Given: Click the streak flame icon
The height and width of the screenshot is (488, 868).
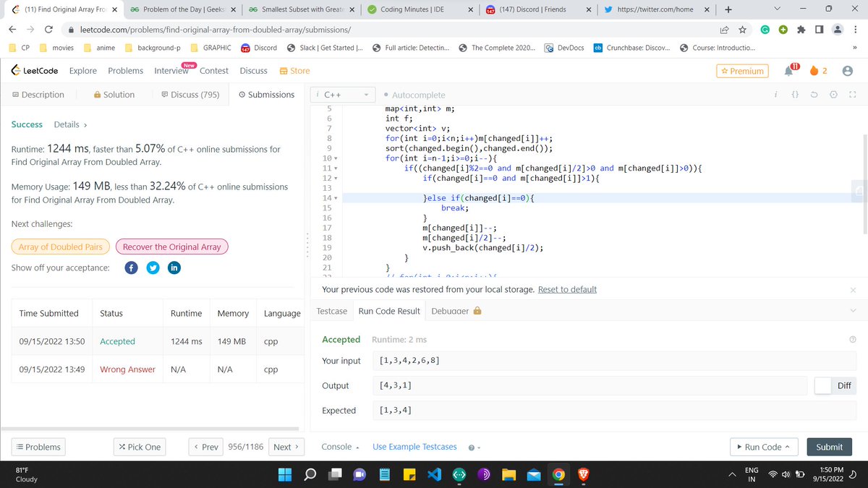Looking at the screenshot, I should tap(813, 70).
